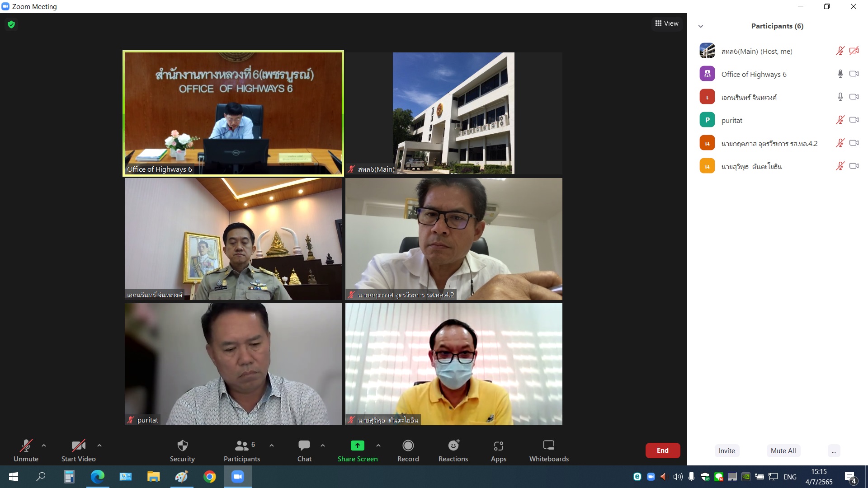Screen dimensions: 868x488
Task: Start recording with the Record button
Action: click(x=408, y=450)
